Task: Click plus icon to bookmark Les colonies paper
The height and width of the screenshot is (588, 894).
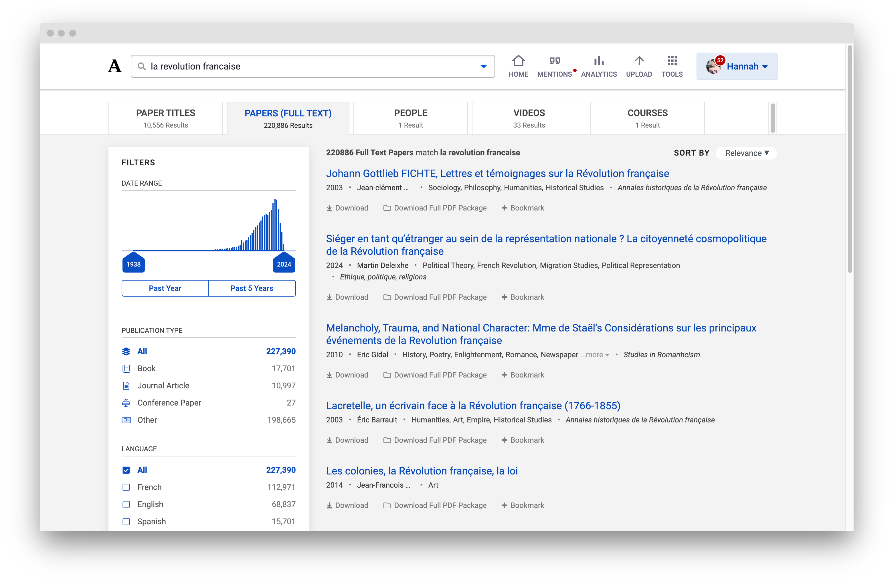Action: pyautogui.click(x=504, y=505)
